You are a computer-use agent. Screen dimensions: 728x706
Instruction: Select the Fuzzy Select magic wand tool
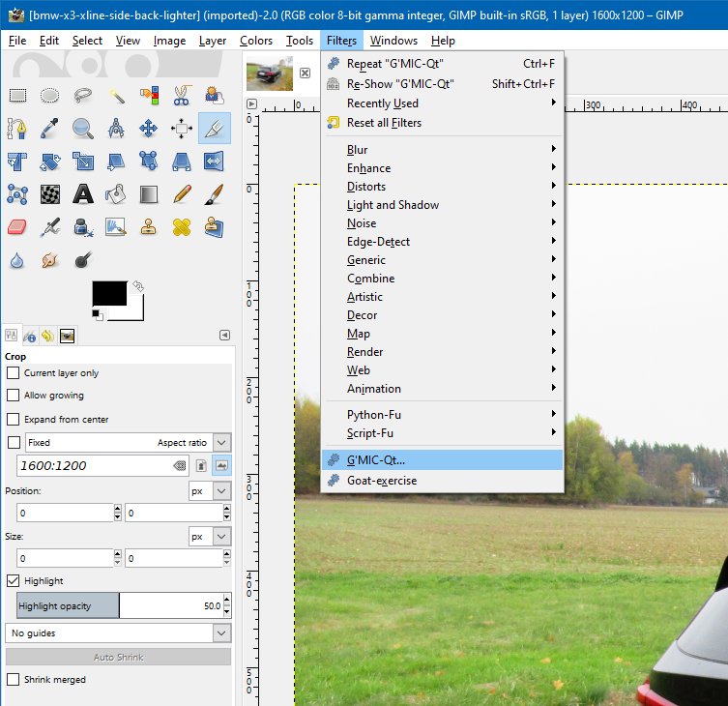[116, 95]
